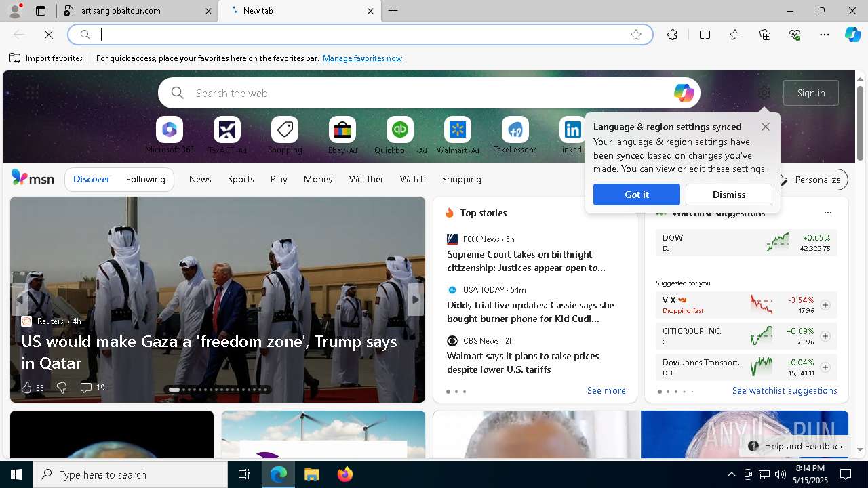Select Discover tab
The height and width of the screenshot is (488, 868).
pos(92,179)
